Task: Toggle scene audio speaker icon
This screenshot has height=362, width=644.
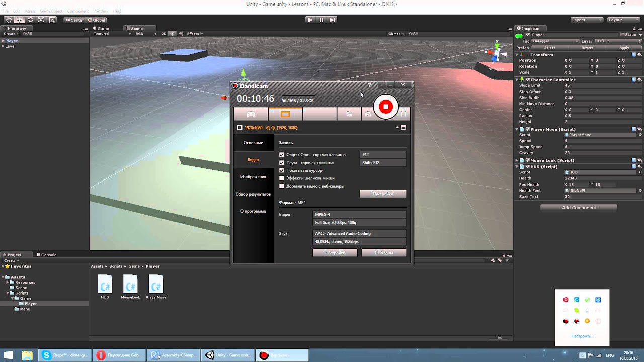Action: coord(180,34)
